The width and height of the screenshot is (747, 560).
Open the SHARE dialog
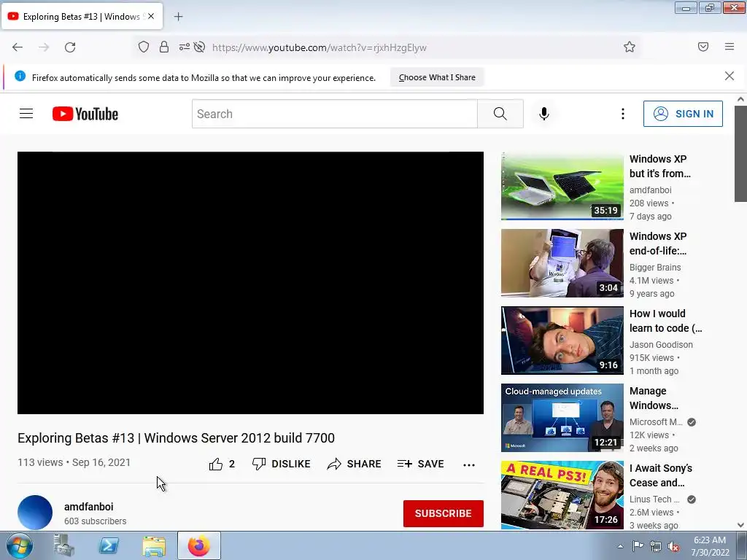[x=354, y=464]
